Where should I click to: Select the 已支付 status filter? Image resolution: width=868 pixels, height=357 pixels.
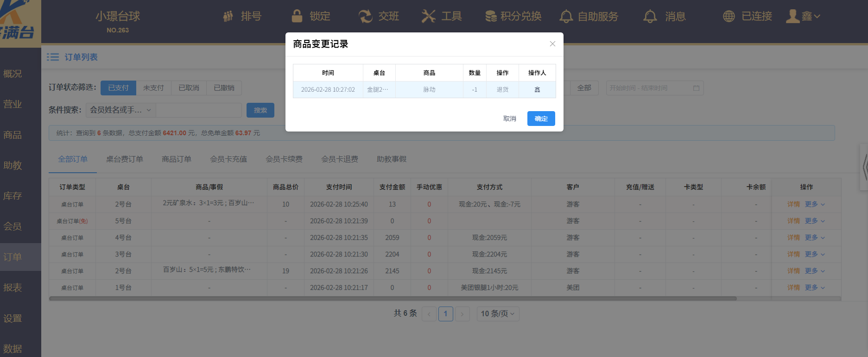118,88
